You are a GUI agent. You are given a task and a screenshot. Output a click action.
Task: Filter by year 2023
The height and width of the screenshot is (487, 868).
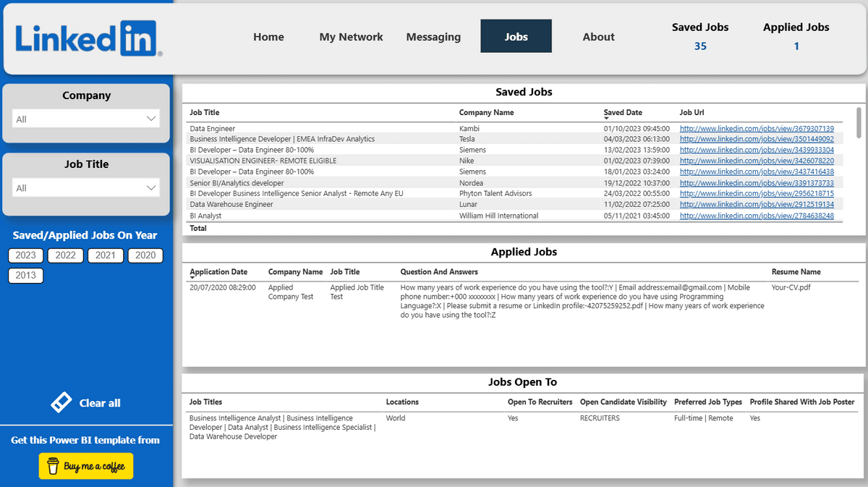(x=26, y=255)
